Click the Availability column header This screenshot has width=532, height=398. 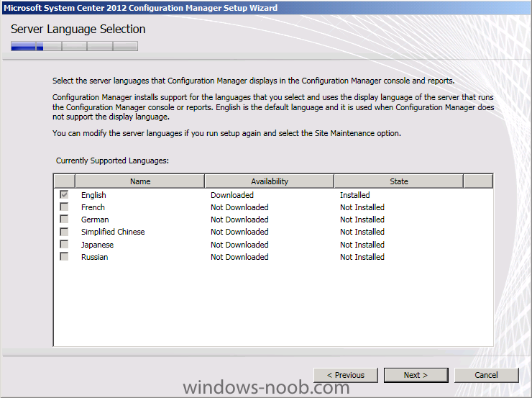click(270, 181)
